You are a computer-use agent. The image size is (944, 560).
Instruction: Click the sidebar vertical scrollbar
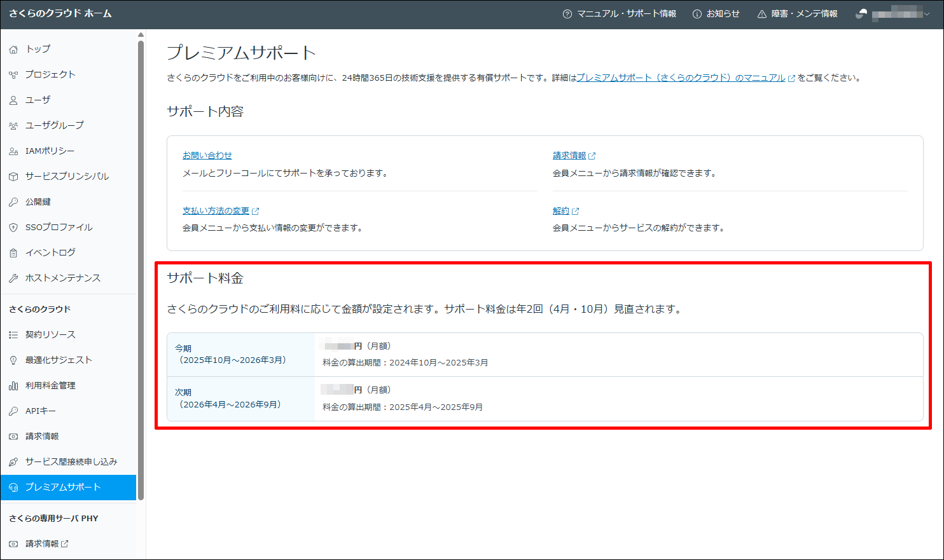(x=141, y=267)
